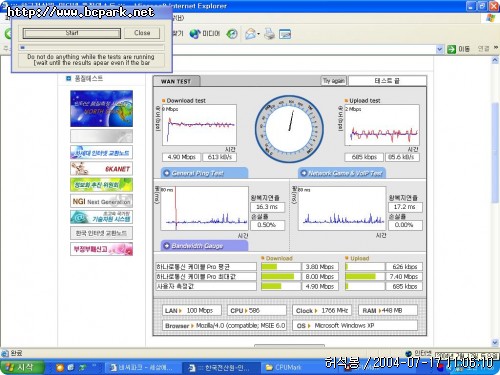Click the vertical scrollbar thumb
500x375 pixels.
tap(495, 153)
